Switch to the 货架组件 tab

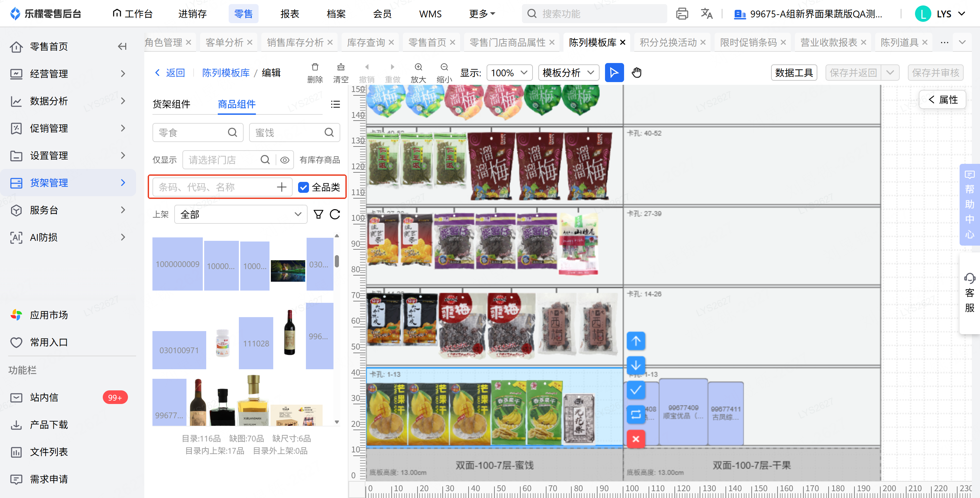(x=171, y=104)
